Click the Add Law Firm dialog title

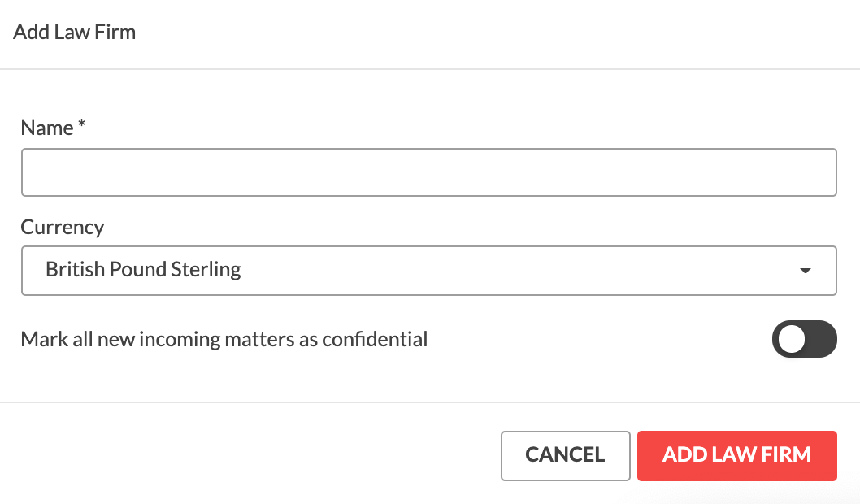[x=75, y=32]
